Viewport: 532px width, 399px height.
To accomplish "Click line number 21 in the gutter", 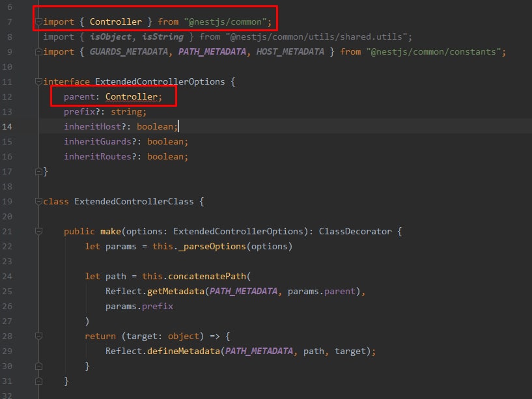I will point(7,231).
